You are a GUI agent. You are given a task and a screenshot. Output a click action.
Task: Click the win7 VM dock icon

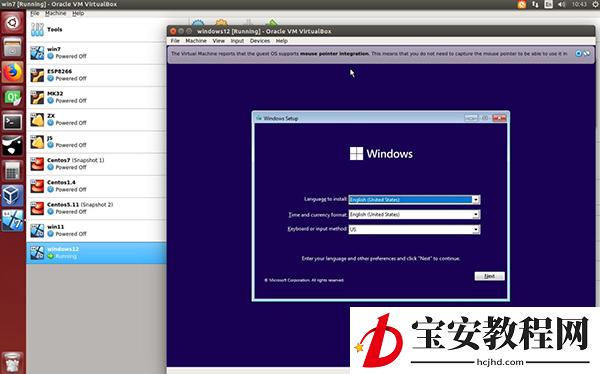coord(13,220)
